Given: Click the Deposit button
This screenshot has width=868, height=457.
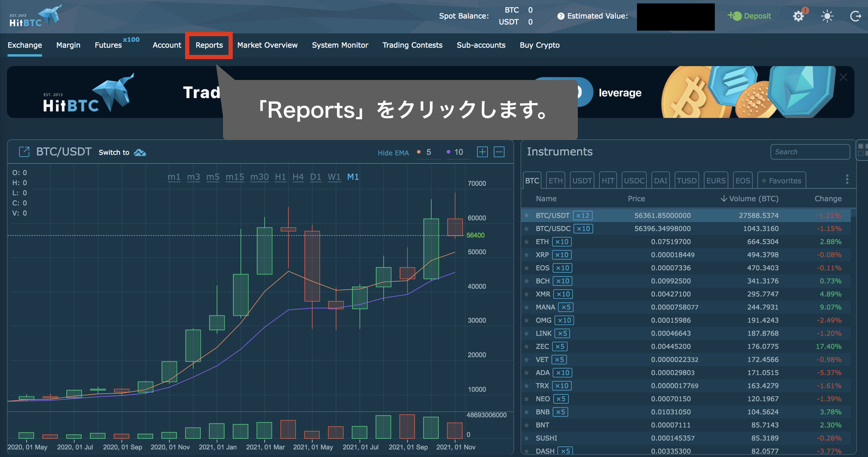Looking at the screenshot, I should (x=749, y=16).
